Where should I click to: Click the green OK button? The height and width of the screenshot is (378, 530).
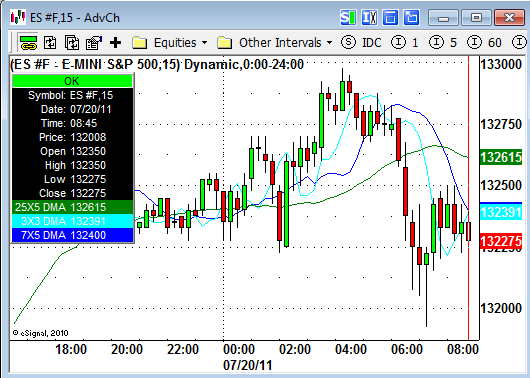point(72,81)
